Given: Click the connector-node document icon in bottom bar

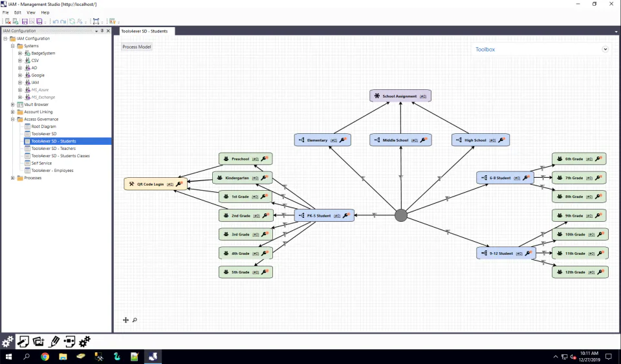Looking at the screenshot, I should pyautogui.click(x=69, y=341).
